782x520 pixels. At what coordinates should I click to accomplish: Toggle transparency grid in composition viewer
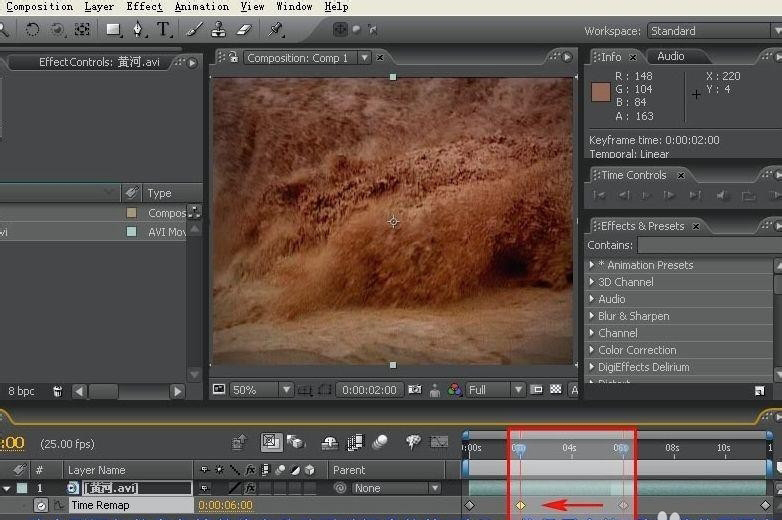tap(556, 390)
